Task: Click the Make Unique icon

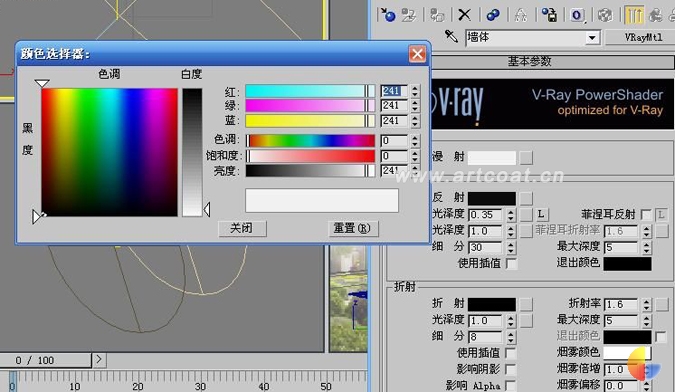Action: (x=520, y=15)
